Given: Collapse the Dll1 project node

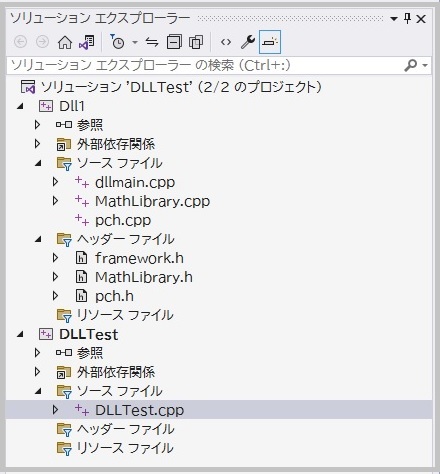Looking at the screenshot, I should pos(21,106).
